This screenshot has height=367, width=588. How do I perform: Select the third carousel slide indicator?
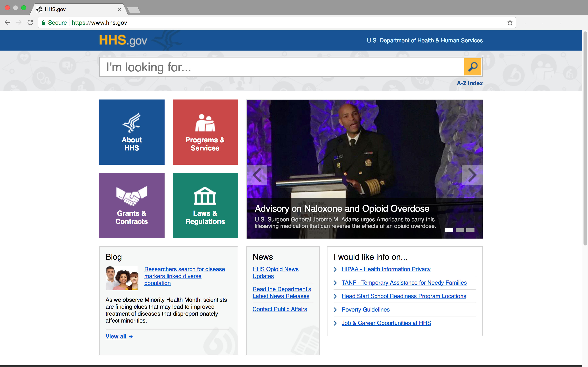point(470,230)
